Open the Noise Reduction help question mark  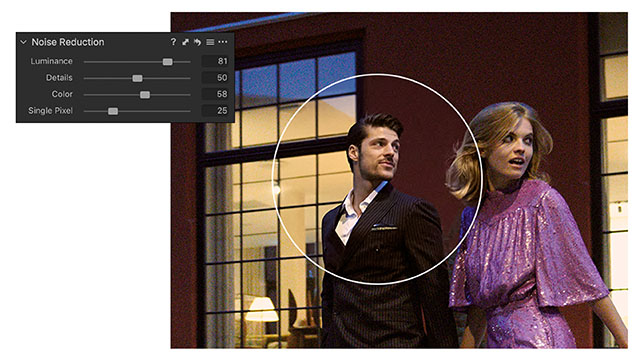click(173, 42)
